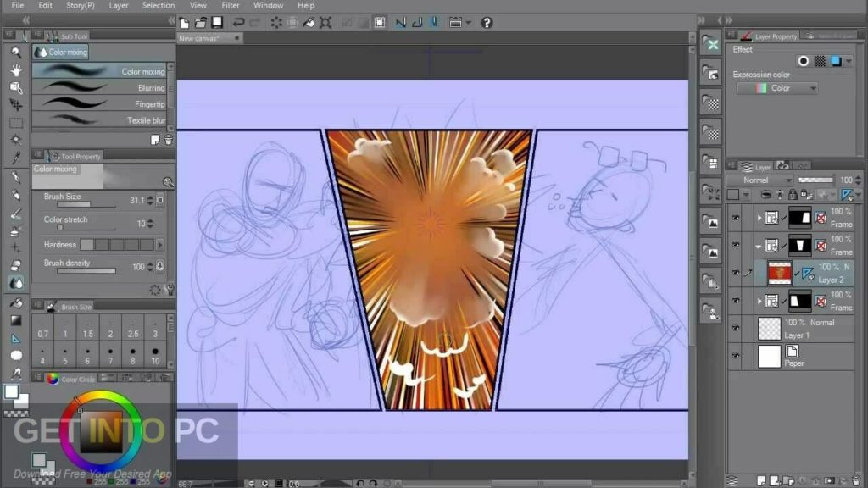Select the Eyedropper tool
Screen dimensions: 868x488
click(17, 158)
